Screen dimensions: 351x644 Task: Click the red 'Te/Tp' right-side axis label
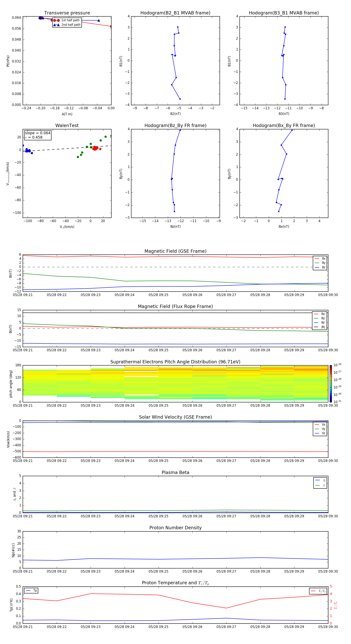pyautogui.click(x=336, y=605)
